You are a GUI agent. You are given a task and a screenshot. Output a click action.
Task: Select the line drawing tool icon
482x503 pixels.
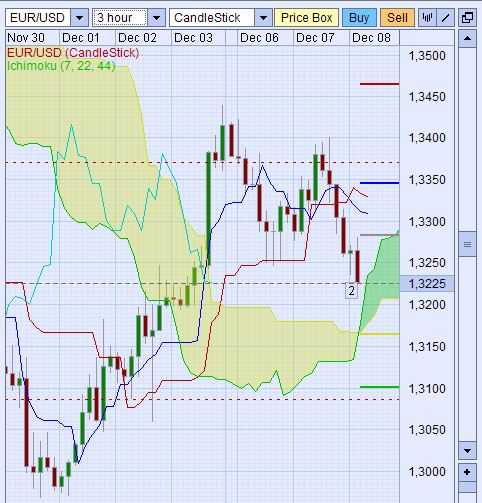point(445,18)
